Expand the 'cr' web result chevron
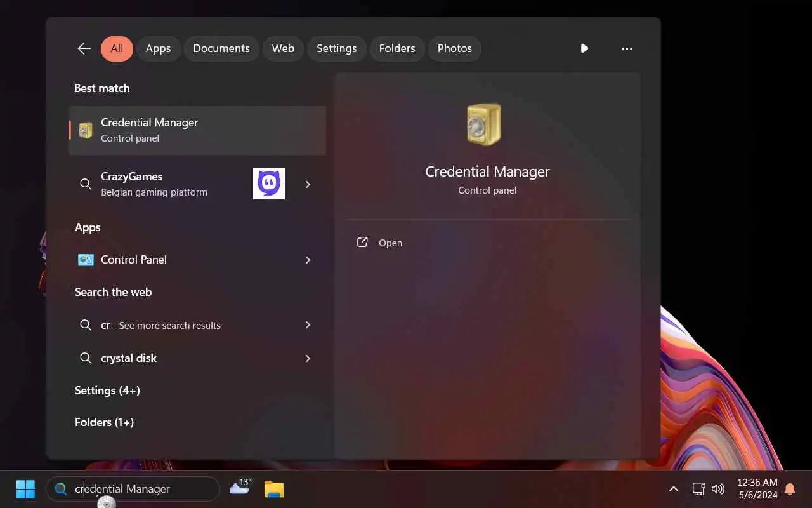 308,325
